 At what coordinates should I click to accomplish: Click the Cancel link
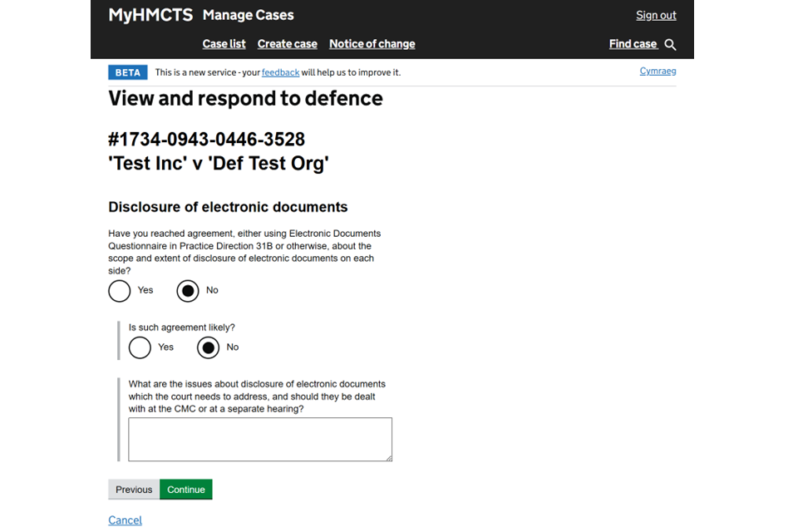coord(125,520)
